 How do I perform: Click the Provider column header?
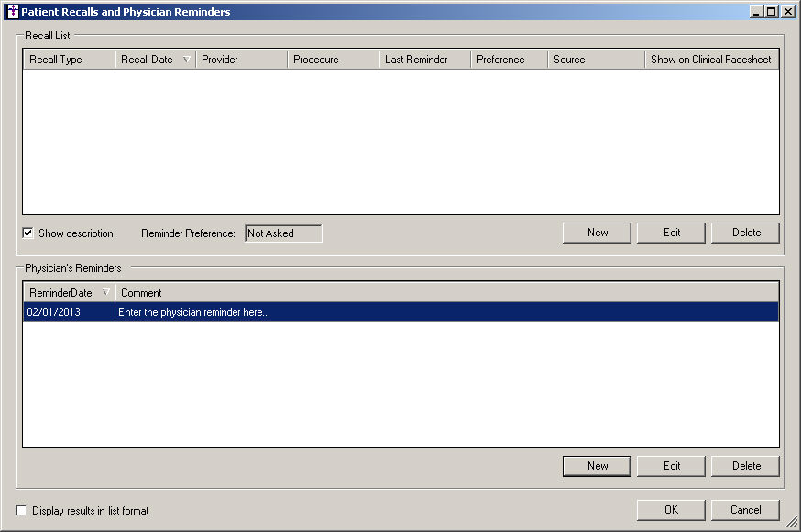click(241, 60)
